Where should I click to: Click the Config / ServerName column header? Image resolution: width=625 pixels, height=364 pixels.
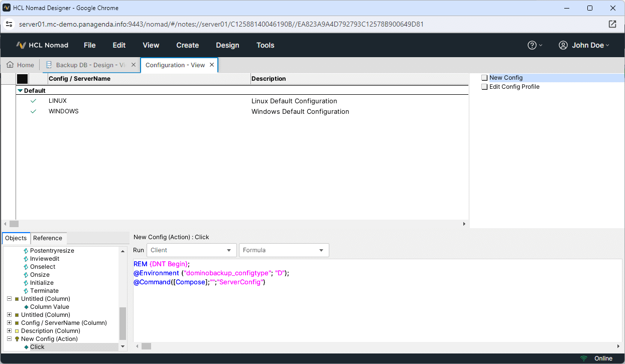click(79, 79)
